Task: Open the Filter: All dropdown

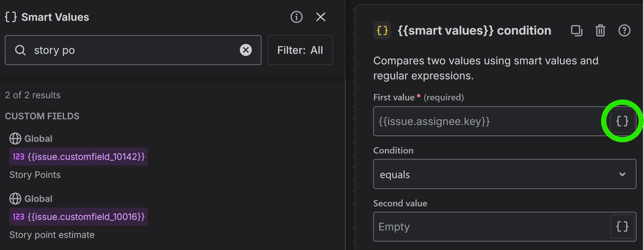Action: pyautogui.click(x=300, y=50)
